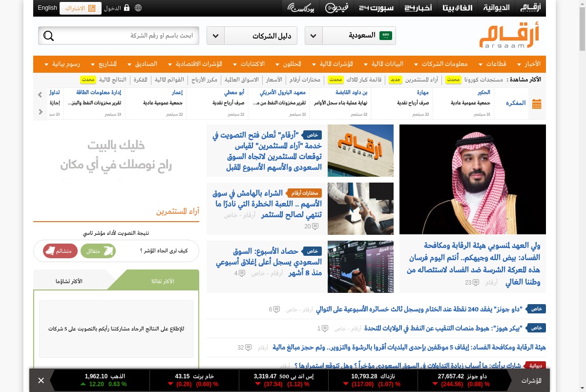Vote pessimistic (متشائم) on index direction

[61, 251]
